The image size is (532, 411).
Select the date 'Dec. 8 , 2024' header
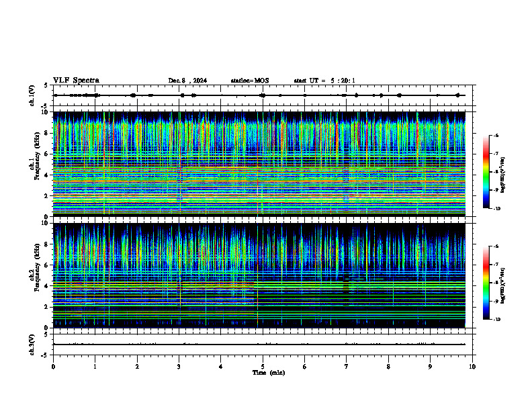(187, 81)
